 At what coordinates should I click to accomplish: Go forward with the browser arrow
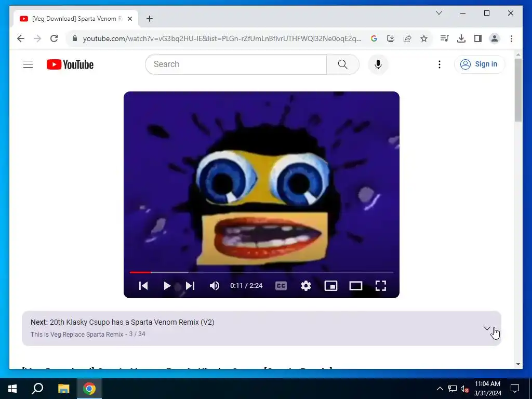pos(37,38)
